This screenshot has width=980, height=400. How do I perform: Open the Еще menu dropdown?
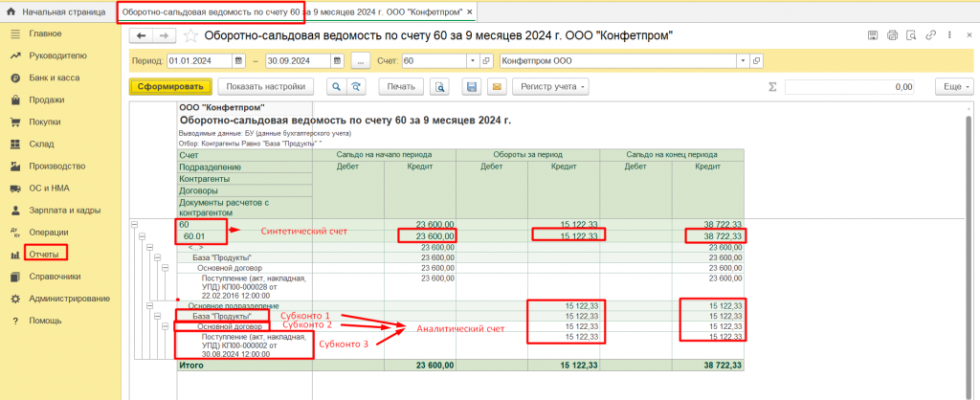click(x=954, y=87)
